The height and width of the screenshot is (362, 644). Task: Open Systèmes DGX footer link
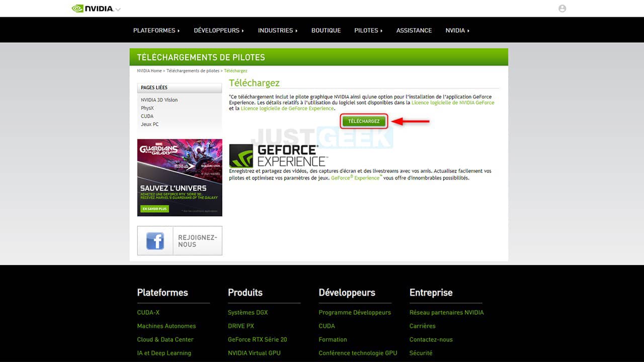coord(248,312)
